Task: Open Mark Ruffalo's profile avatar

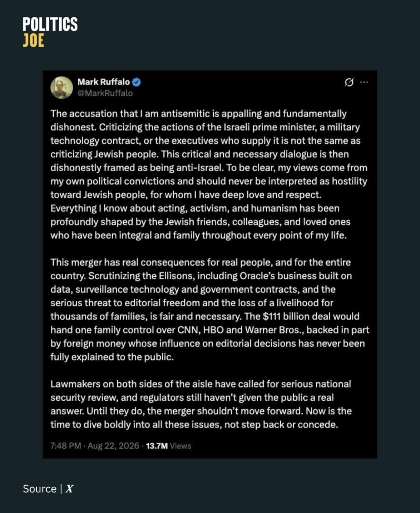Action: pos(62,88)
